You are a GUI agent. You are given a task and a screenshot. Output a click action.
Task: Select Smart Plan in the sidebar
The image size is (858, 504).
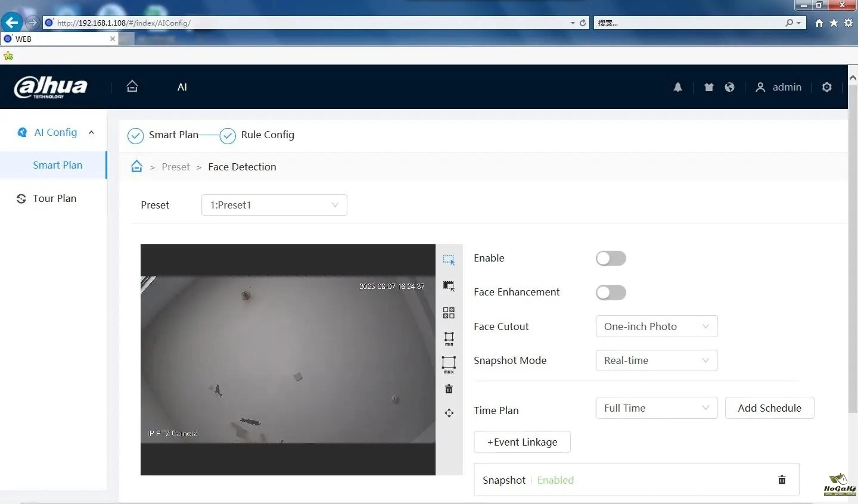tap(57, 165)
